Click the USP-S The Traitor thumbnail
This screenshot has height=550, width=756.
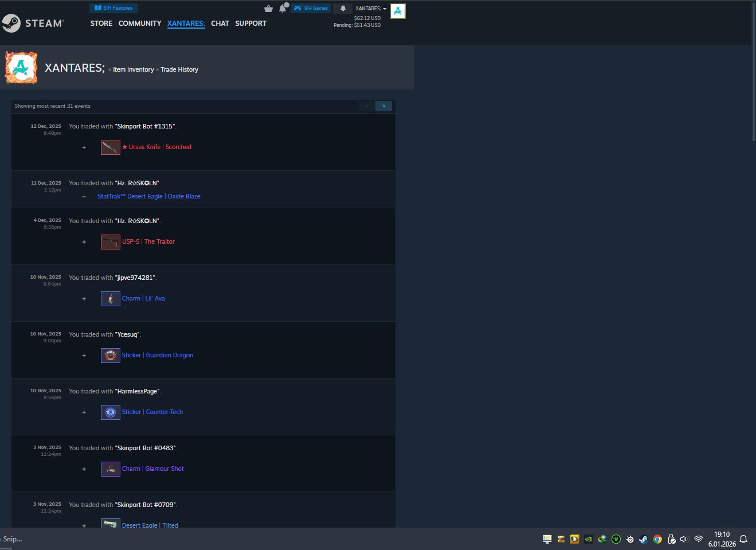point(111,242)
